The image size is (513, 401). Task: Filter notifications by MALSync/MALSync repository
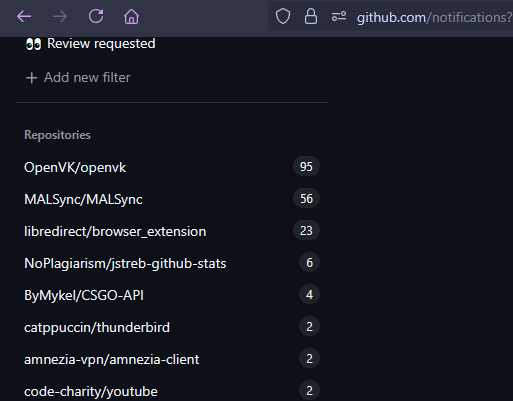172,199
